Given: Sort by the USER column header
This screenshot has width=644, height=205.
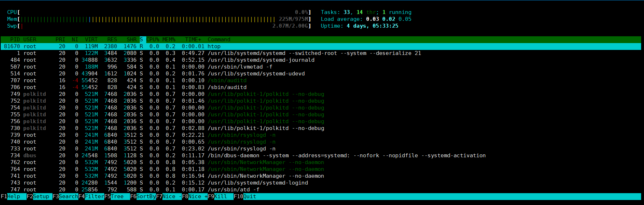Looking at the screenshot, I should [30, 39].
